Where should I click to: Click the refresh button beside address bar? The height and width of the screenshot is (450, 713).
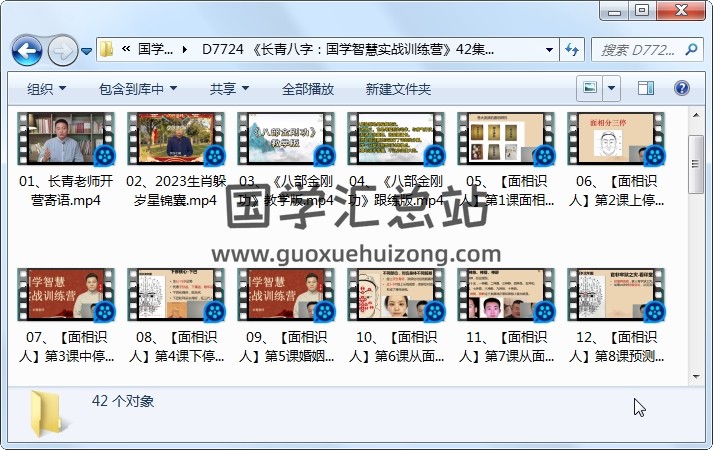572,50
